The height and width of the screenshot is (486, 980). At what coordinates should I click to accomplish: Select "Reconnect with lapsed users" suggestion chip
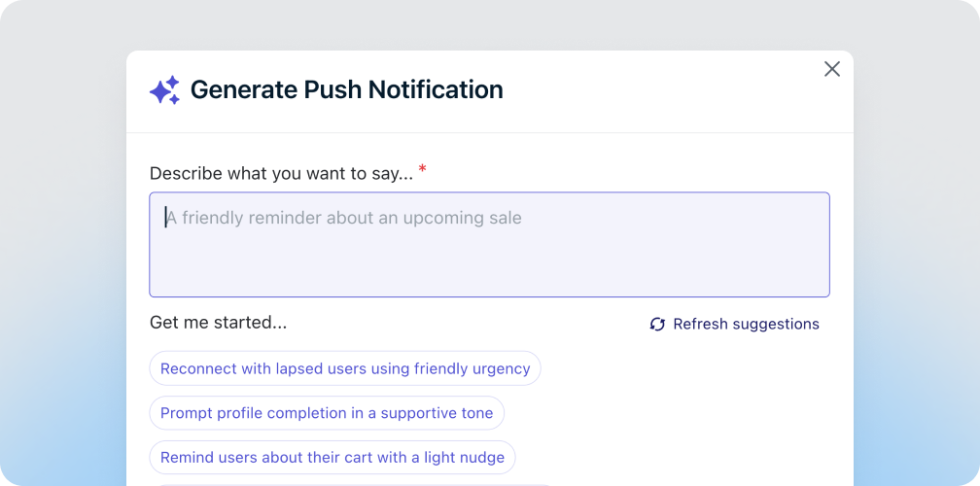pos(345,368)
